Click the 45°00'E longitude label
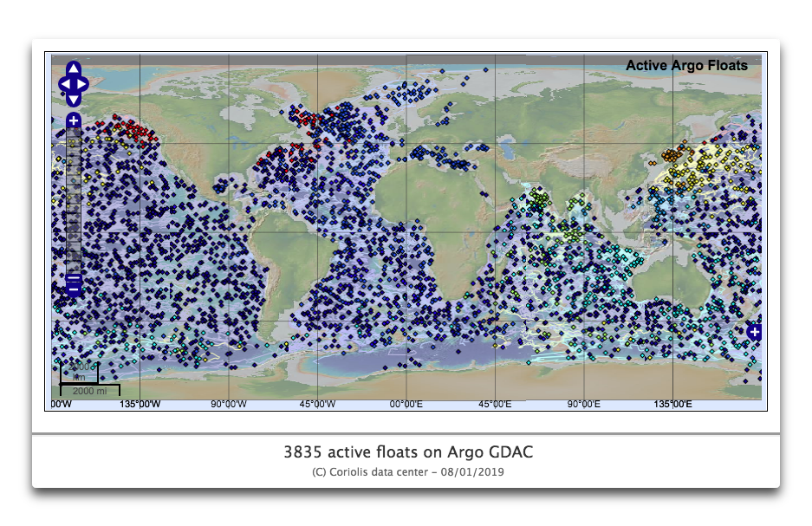Image resolution: width=812 pixels, height=526 pixels. point(496,405)
